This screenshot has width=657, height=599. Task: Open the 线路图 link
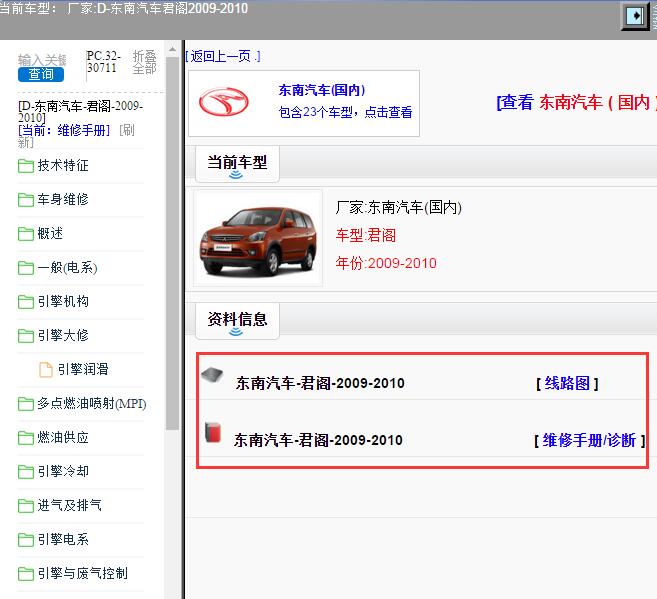pos(567,383)
